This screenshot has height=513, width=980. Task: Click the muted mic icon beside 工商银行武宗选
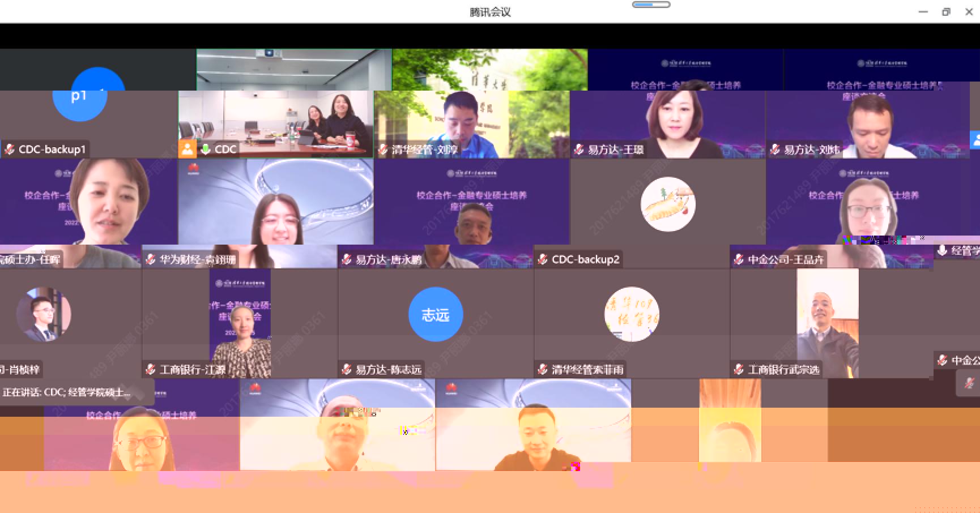tap(739, 370)
